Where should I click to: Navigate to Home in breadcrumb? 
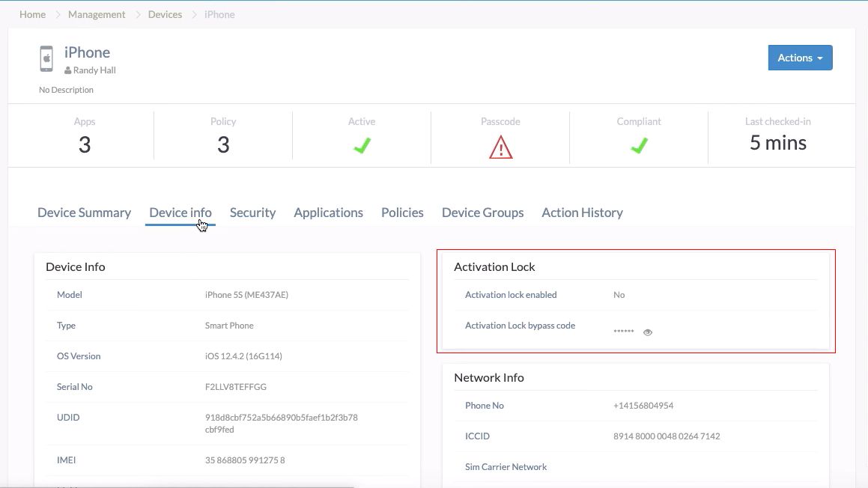pyautogui.click(x=33, y=14)
